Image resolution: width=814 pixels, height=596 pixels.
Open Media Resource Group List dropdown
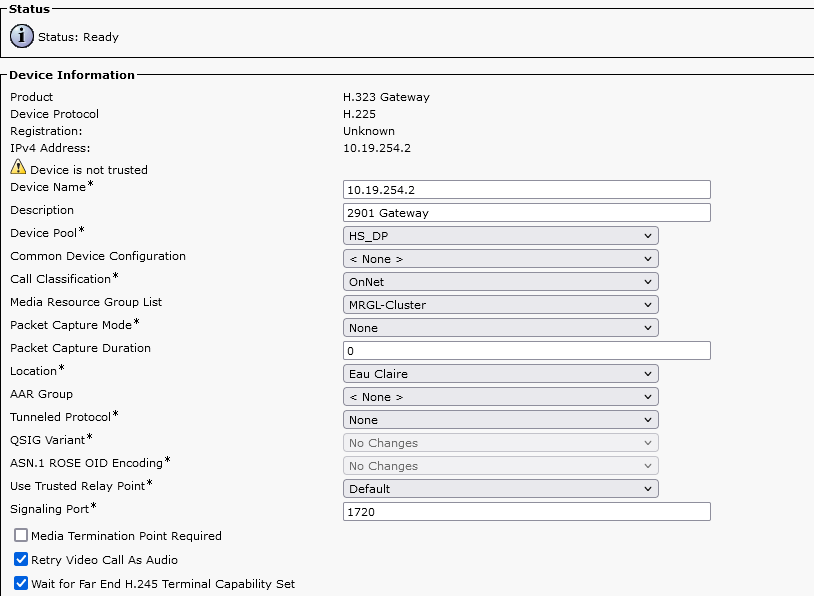click(500, 305)
